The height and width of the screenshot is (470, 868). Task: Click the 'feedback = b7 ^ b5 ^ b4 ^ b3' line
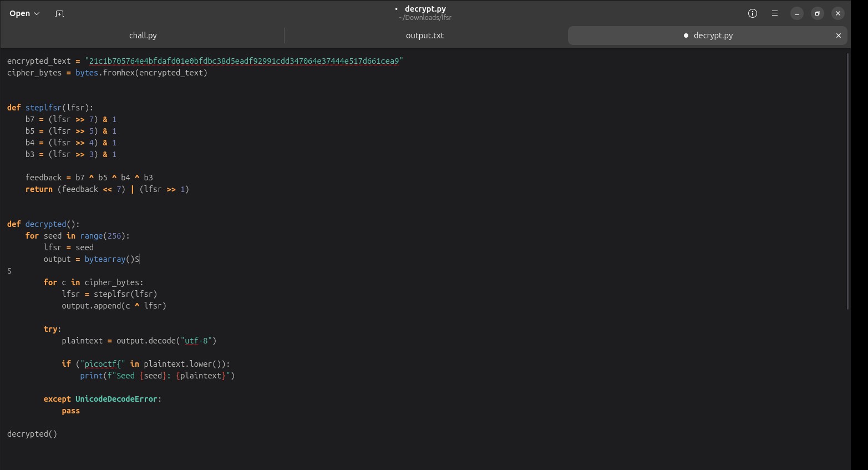(x=89, y=178)
